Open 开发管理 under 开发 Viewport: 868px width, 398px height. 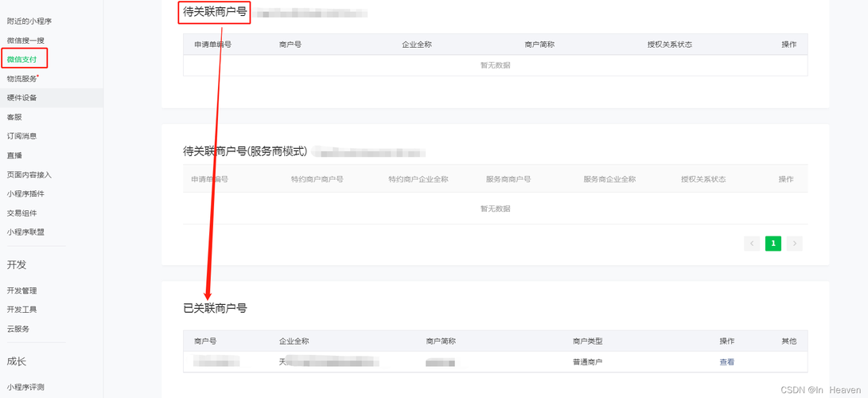coord(21,291)
